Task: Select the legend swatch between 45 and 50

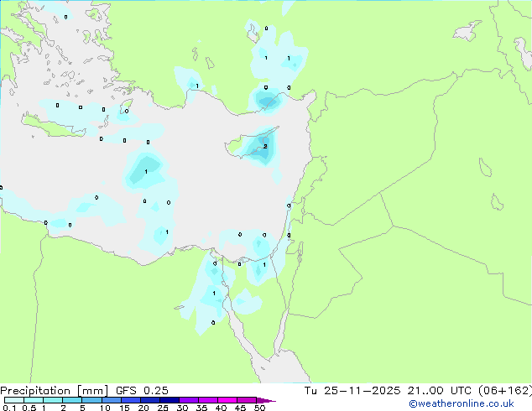Action: pos(247,400)
